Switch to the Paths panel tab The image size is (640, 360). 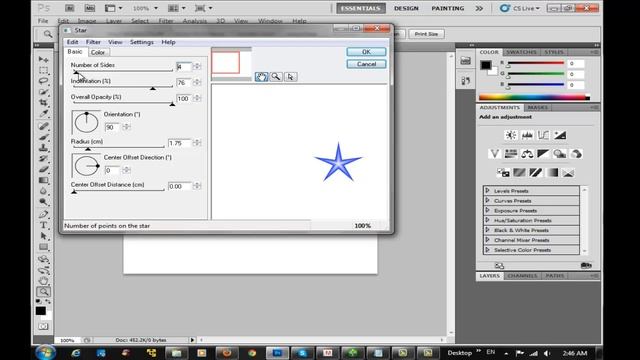click(555, 276)
